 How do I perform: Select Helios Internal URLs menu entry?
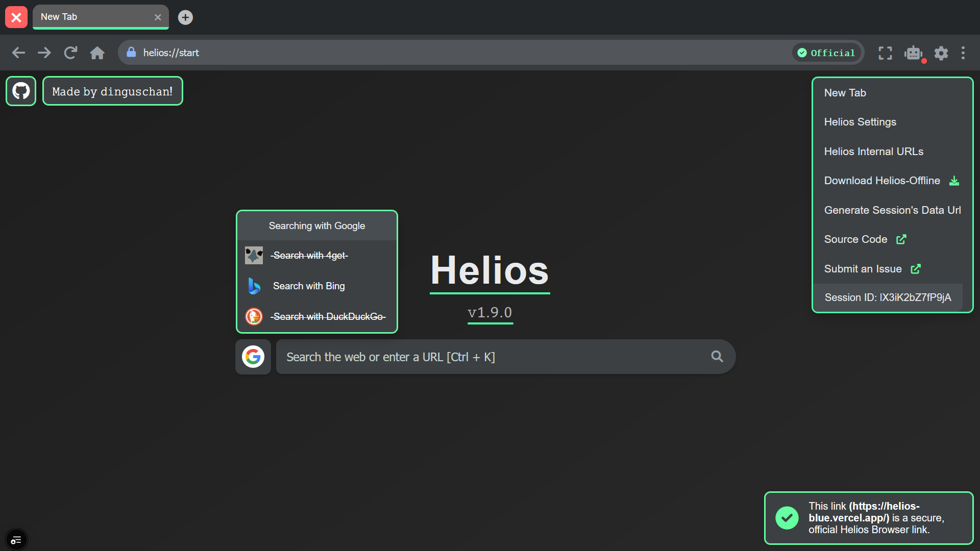coord(874,151)
